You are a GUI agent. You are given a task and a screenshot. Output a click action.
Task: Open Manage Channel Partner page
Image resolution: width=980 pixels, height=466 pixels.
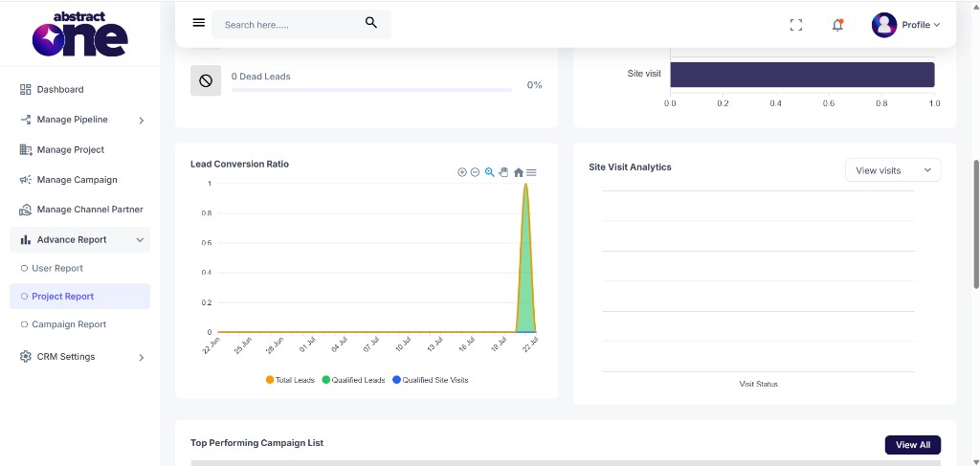tap(90, 210)
